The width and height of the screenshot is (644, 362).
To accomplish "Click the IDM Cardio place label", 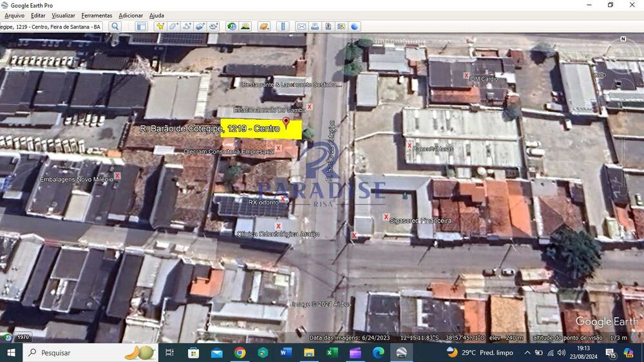I will click(484, 79).
